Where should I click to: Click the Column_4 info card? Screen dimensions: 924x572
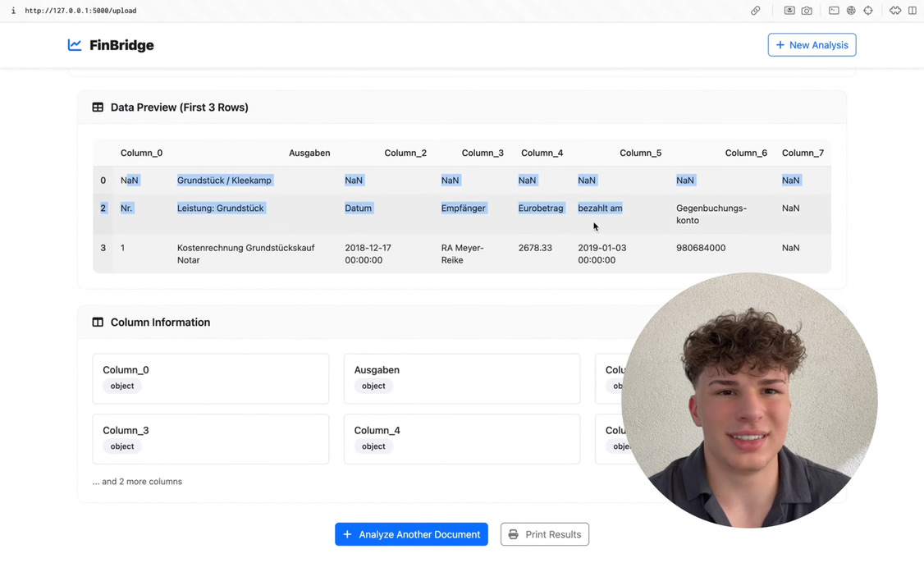461,439
